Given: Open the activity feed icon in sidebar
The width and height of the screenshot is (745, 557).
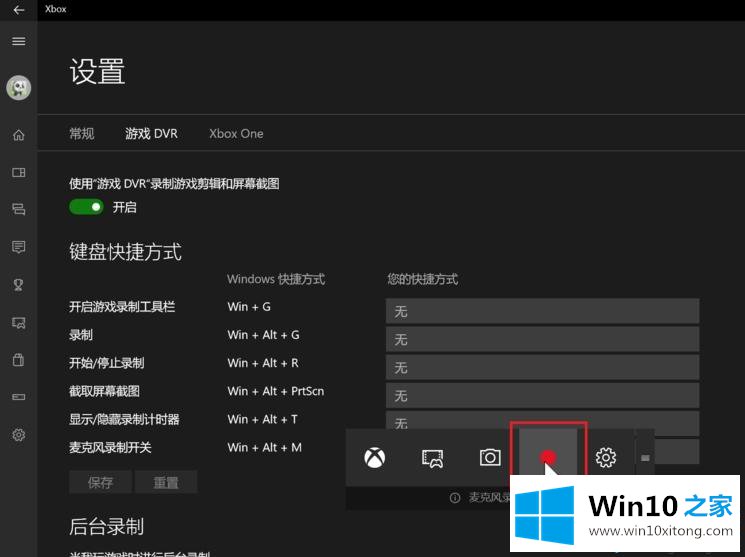Looking at the screenshot, I should click(x=19, y=209).
